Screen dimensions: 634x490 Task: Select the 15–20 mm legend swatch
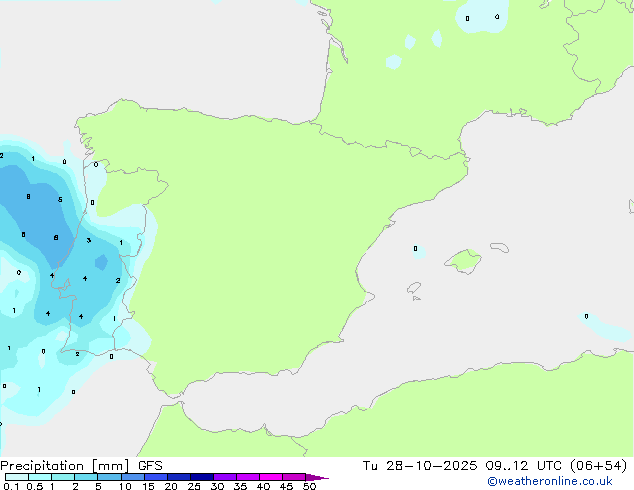tap(156, 477)
